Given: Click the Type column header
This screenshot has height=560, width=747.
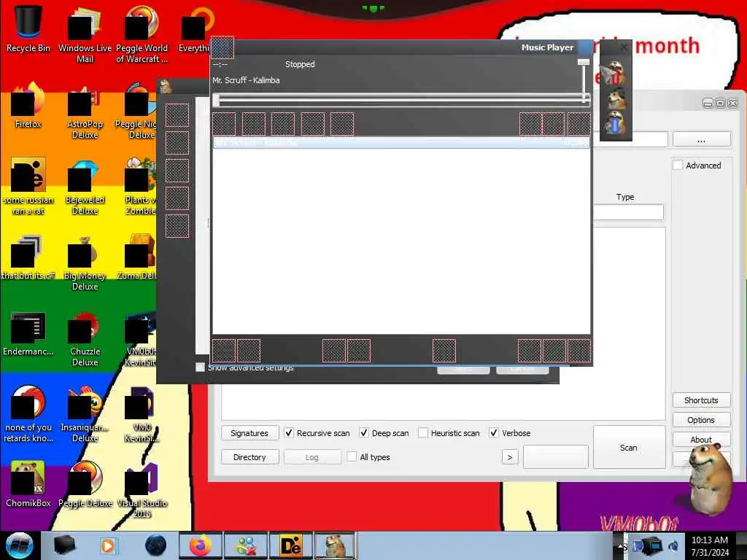Looking at the screenshot, I should click(625, 197).
